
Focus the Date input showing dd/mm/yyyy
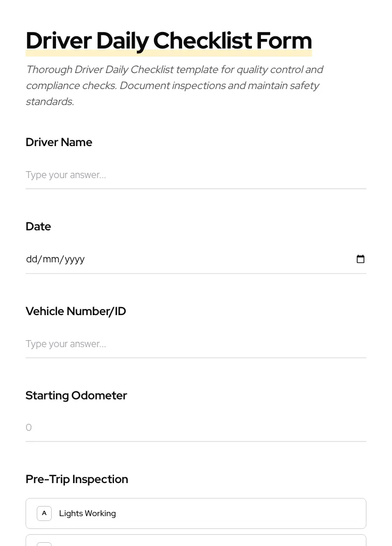coord(160,259)
